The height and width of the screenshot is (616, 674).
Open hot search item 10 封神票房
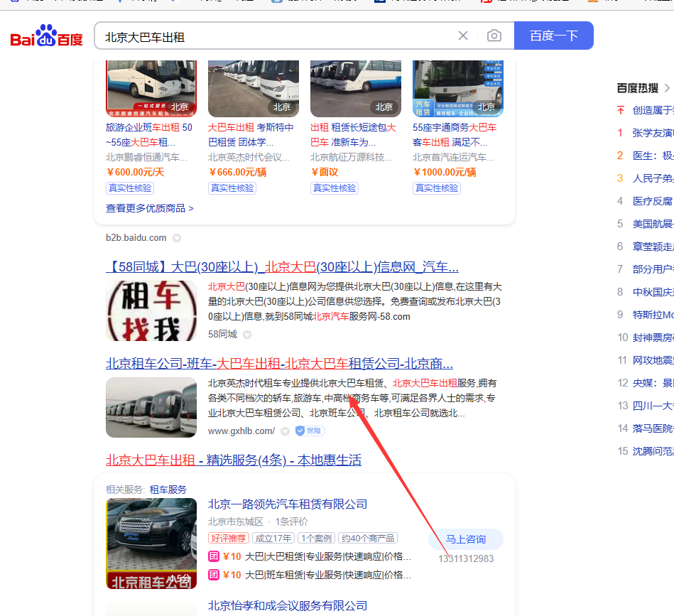coord(653,338)
